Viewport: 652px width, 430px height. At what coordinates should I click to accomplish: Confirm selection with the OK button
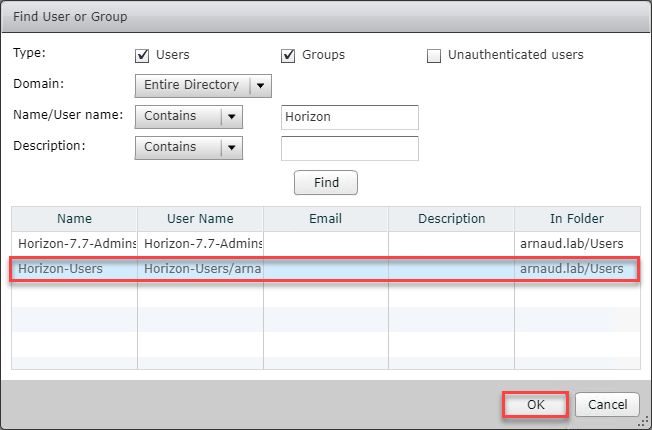534,405
